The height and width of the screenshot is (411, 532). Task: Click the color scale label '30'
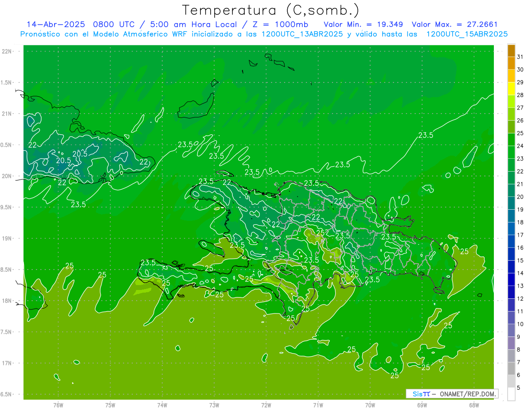click(520, 70)
